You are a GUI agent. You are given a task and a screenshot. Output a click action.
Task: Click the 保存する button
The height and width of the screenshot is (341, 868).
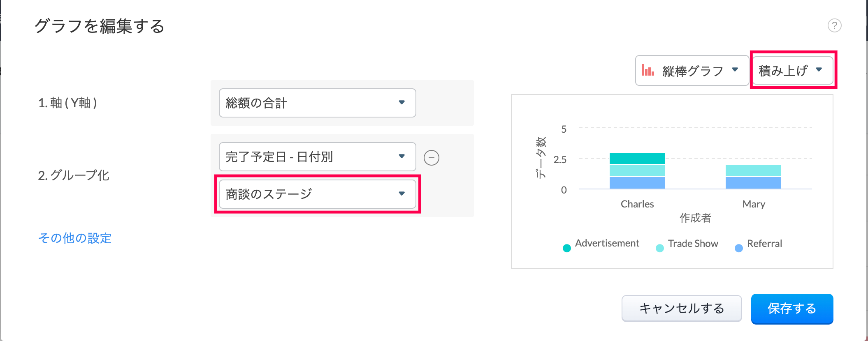pyautogui.click(x=792, y=309)
